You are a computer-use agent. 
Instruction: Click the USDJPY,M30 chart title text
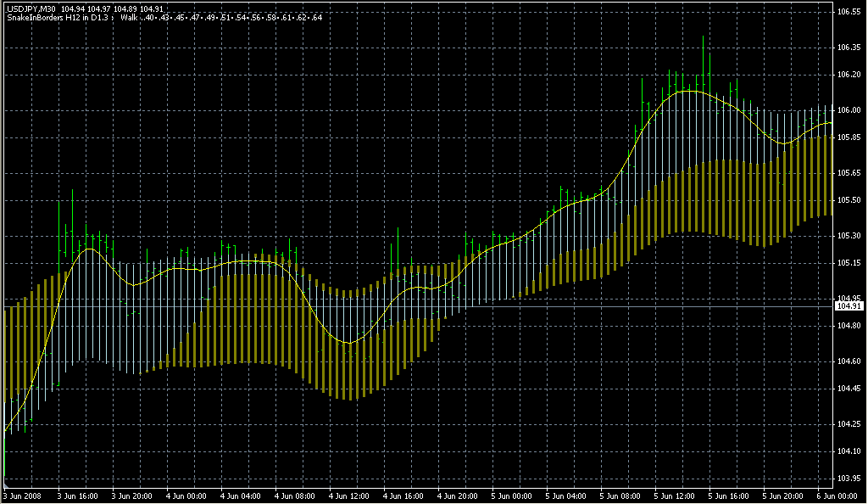[32, 8]
